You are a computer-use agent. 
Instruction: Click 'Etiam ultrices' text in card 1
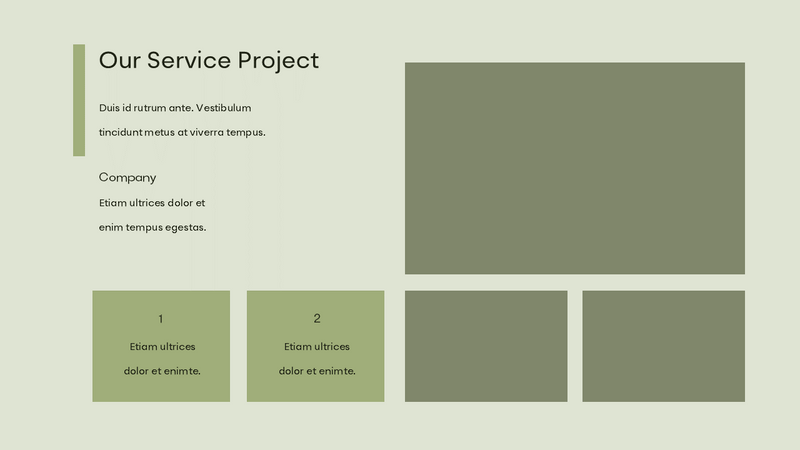pos(162,346)
